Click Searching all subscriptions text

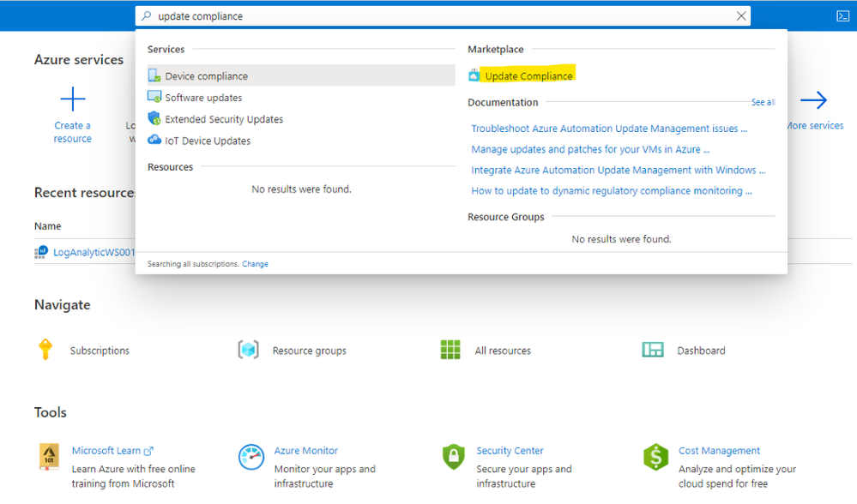pyautogui.click(x=193, y=264)
